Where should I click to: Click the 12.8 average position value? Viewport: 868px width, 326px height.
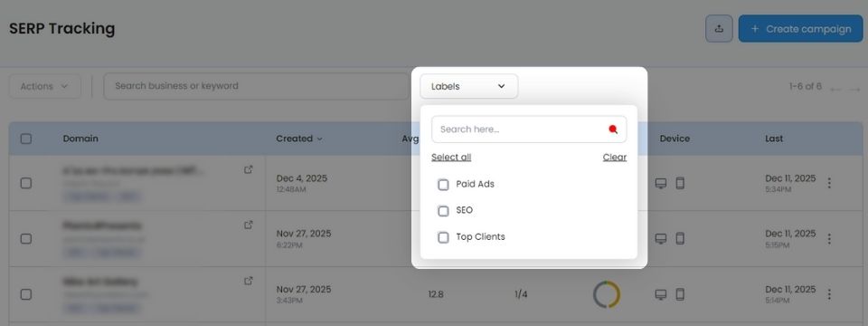436,294
